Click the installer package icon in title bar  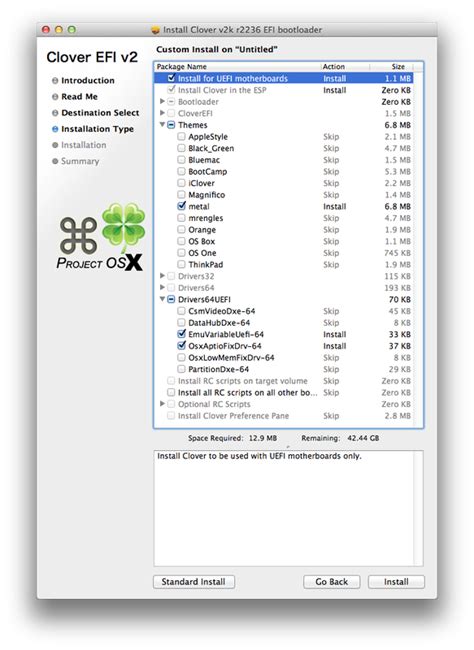click(156, 30)
